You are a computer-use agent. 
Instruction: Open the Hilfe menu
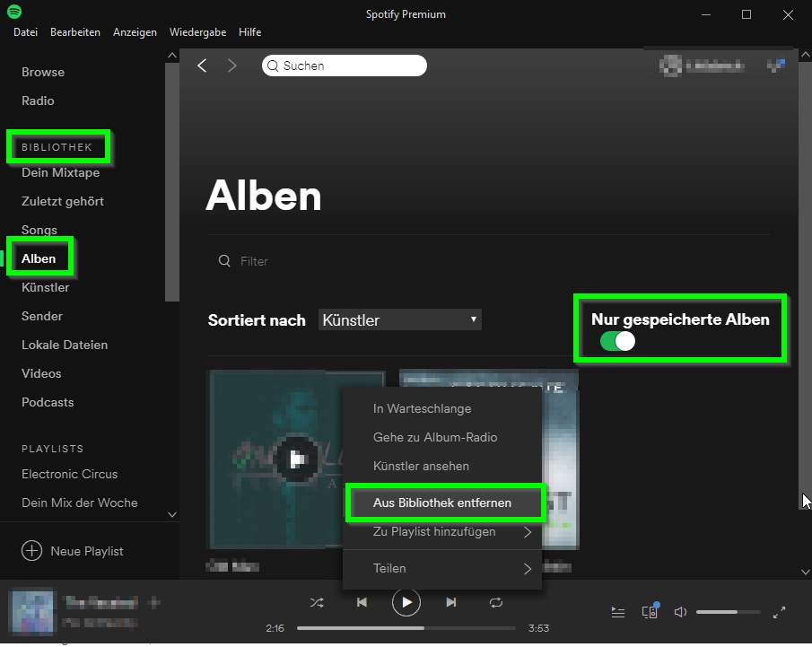tap(249, 32)
